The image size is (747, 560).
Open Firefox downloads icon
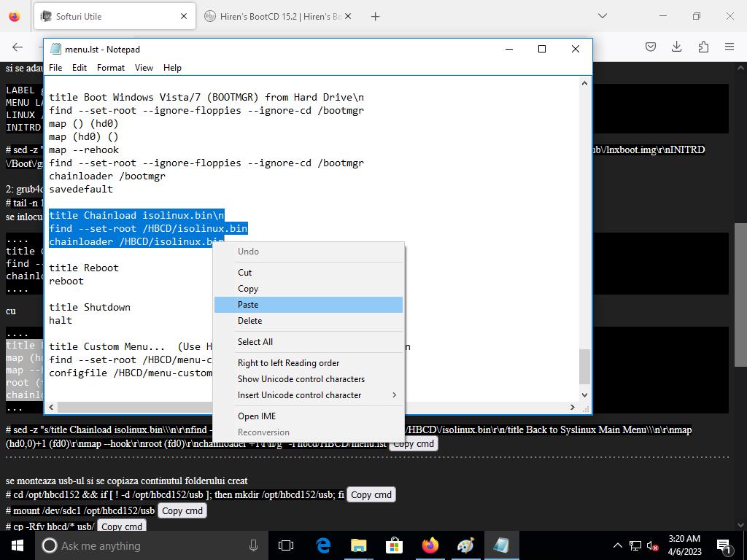pyautogui.click(x=676, y=47)
